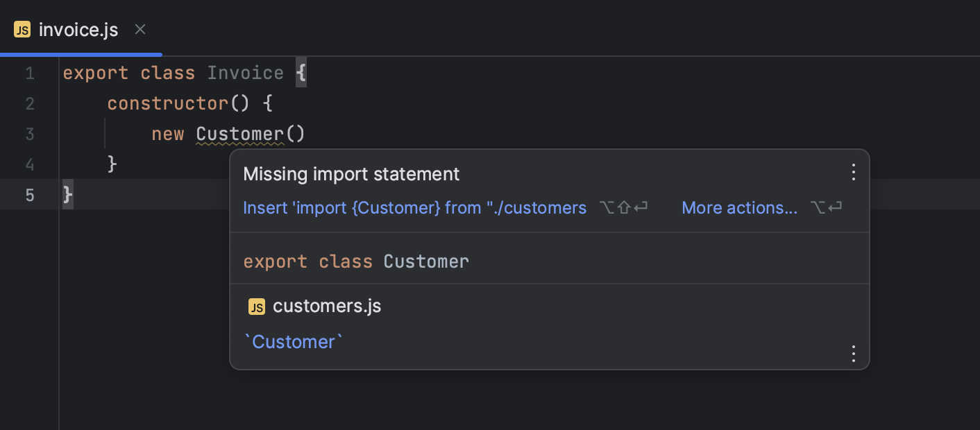Click line number 3 in the gutter

(29, 134)
